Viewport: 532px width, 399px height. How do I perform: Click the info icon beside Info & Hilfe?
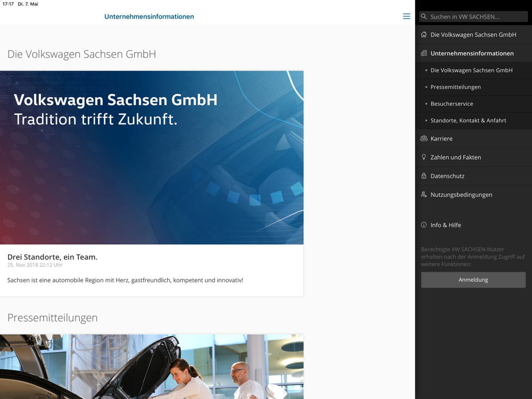click(424, 225)
